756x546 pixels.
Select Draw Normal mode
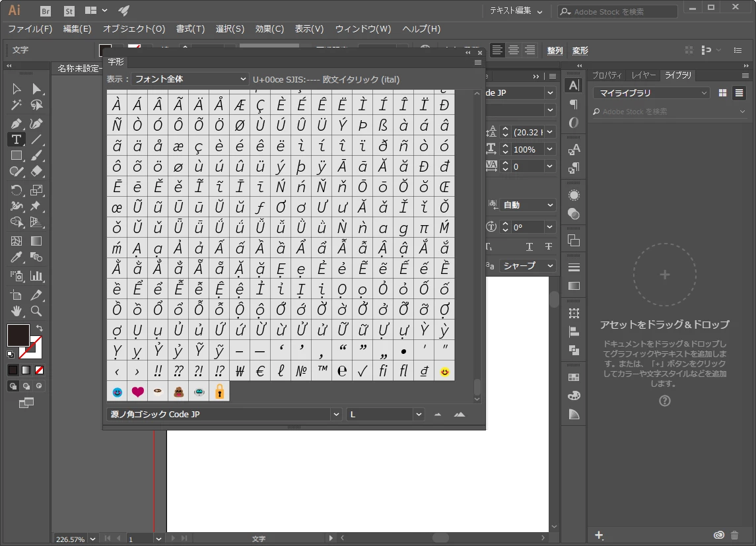[x=13, y=386]
